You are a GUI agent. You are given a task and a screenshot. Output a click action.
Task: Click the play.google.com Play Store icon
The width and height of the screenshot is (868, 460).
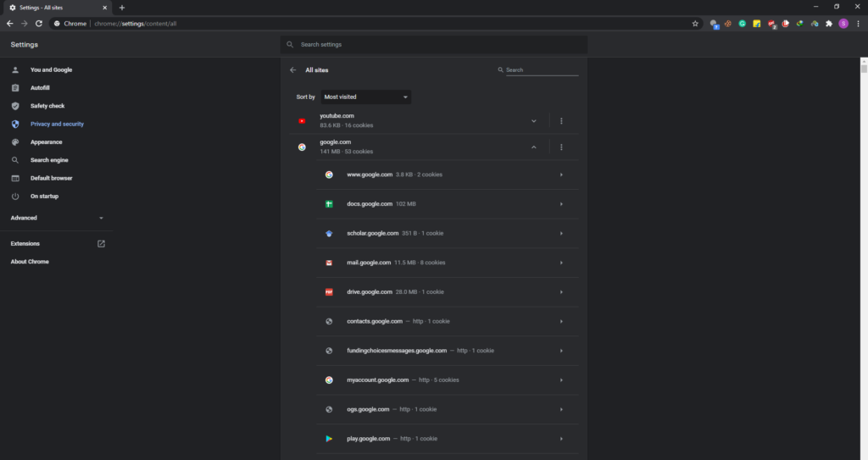pyautogui.click(x=329, y=439)
